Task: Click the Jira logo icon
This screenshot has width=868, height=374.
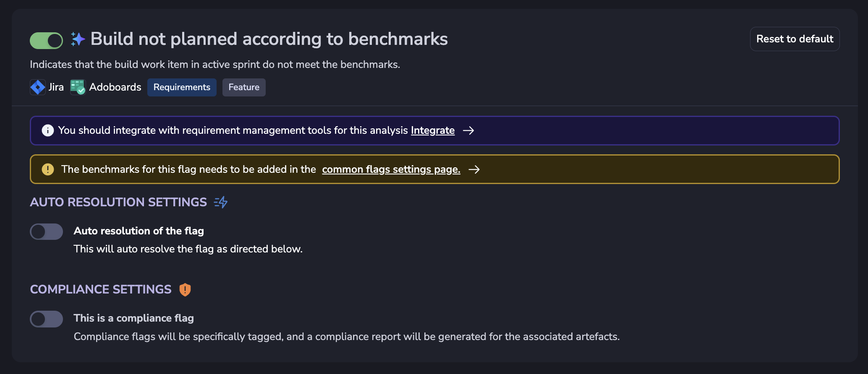Action: (x=38, y=87)
